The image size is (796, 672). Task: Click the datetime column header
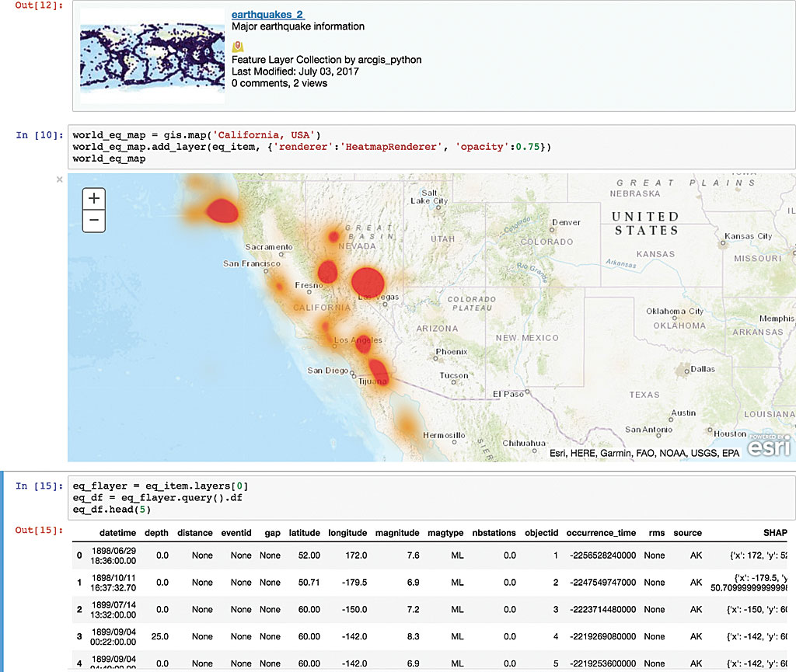(117, 533)
